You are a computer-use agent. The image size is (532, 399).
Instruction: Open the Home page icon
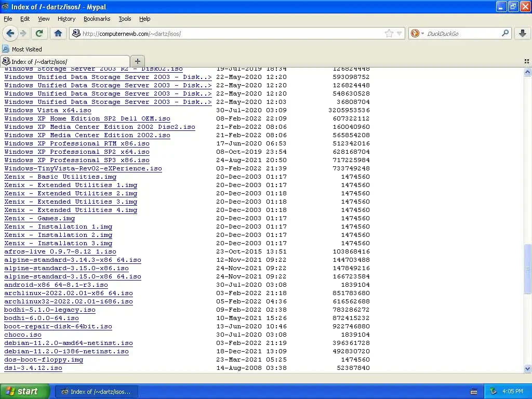[x=58, y=33]
